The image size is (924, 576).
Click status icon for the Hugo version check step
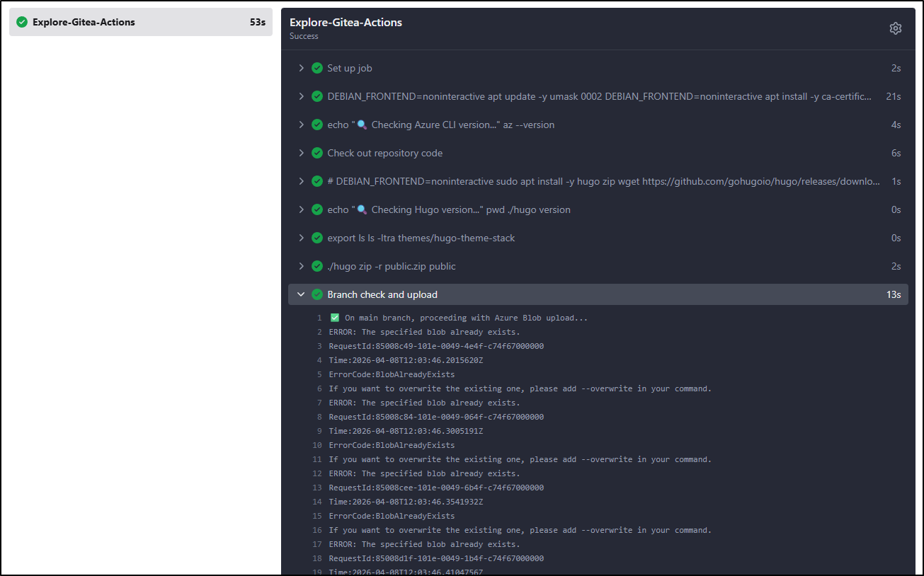(317, 209)
